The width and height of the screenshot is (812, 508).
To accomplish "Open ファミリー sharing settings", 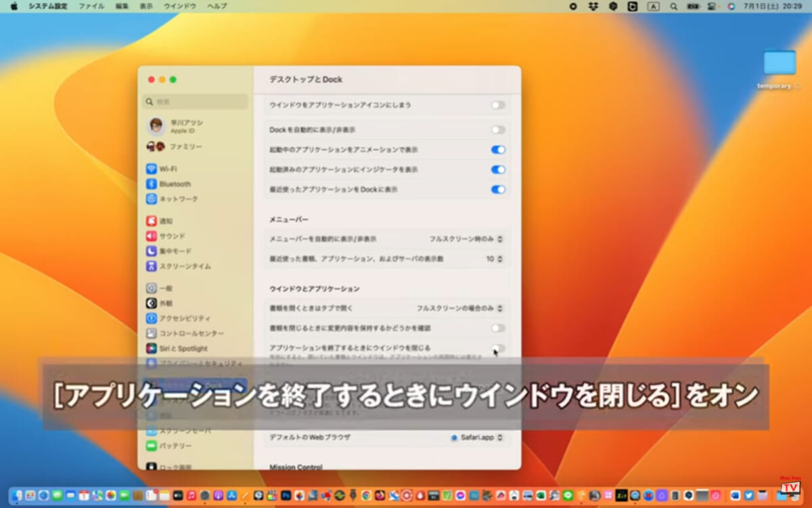I will click(175, 146).
